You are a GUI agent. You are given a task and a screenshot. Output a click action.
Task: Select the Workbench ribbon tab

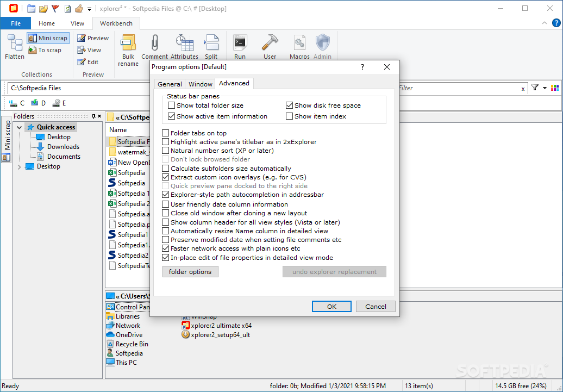click(116, 23)
